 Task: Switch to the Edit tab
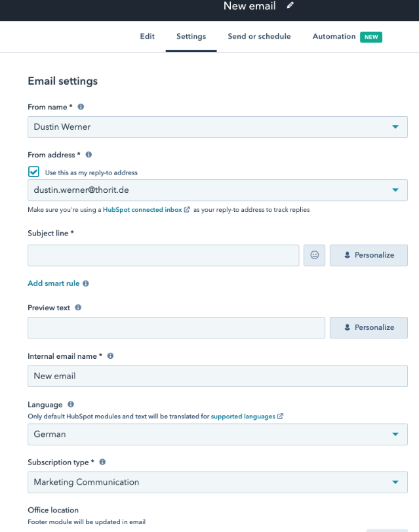(x=148, y=37)
